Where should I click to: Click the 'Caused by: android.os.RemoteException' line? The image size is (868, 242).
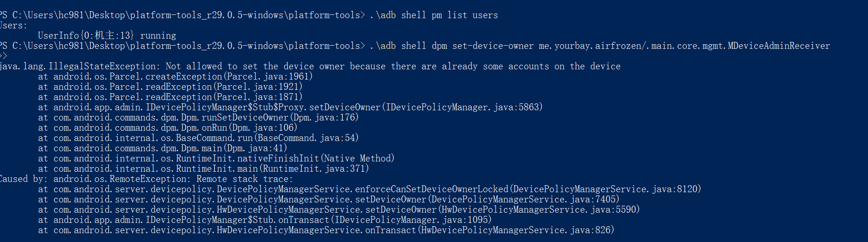tap(146, 179)
